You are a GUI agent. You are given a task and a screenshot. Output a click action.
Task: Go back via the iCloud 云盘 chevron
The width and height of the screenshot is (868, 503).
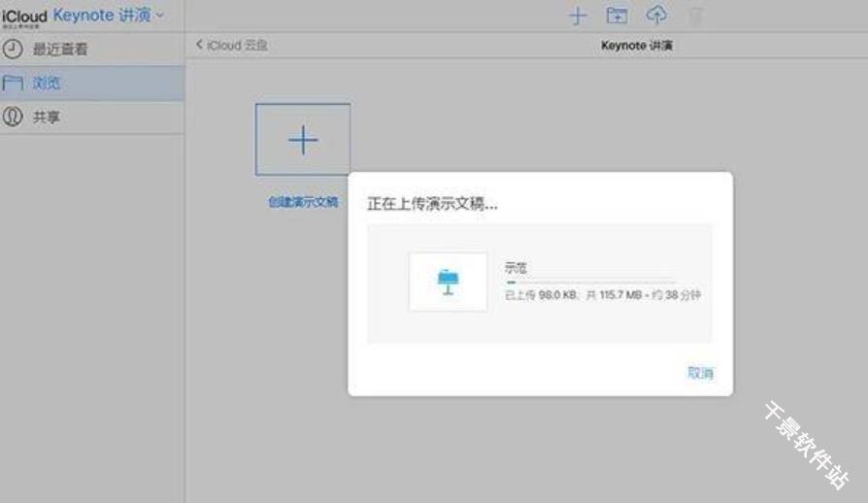[x=200, y=46]
